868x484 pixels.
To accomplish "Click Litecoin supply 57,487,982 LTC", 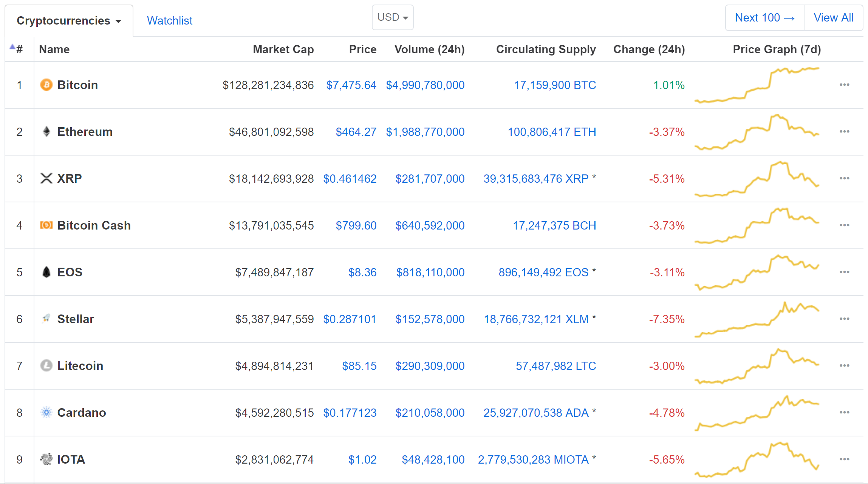I will pyautogui.click(x=556, y=366).
